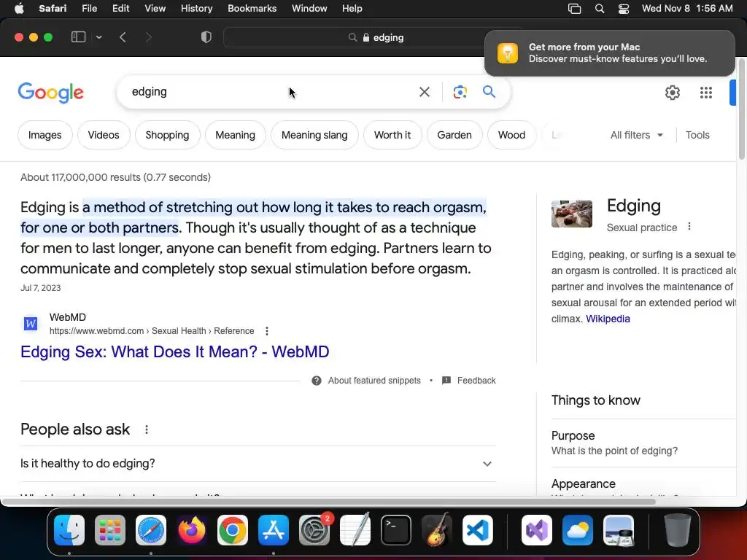Open Google quick settings gear
Viewport: 747px width, 560px height.
pyautogui.click(x=672, y=93)
